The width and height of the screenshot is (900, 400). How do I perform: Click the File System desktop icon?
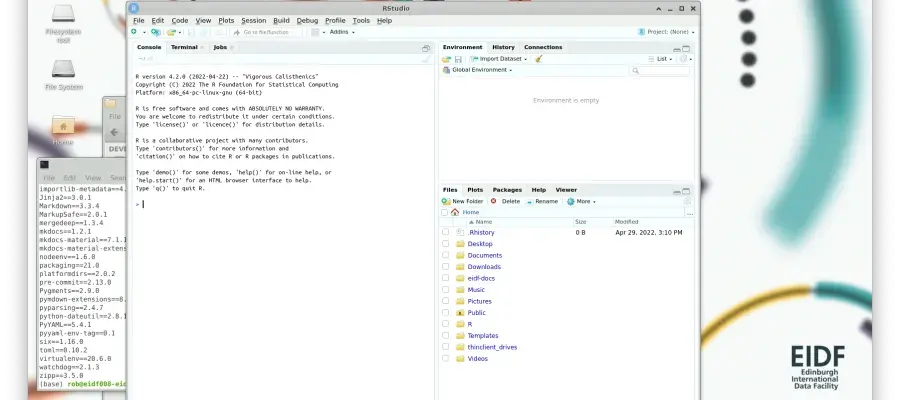63,75
